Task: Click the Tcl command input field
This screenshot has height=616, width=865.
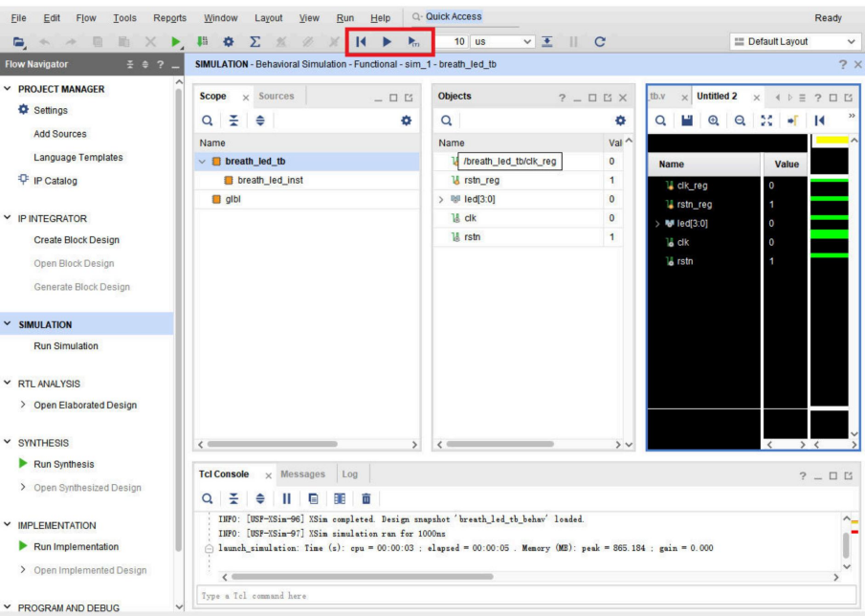Action: point(517,596)
